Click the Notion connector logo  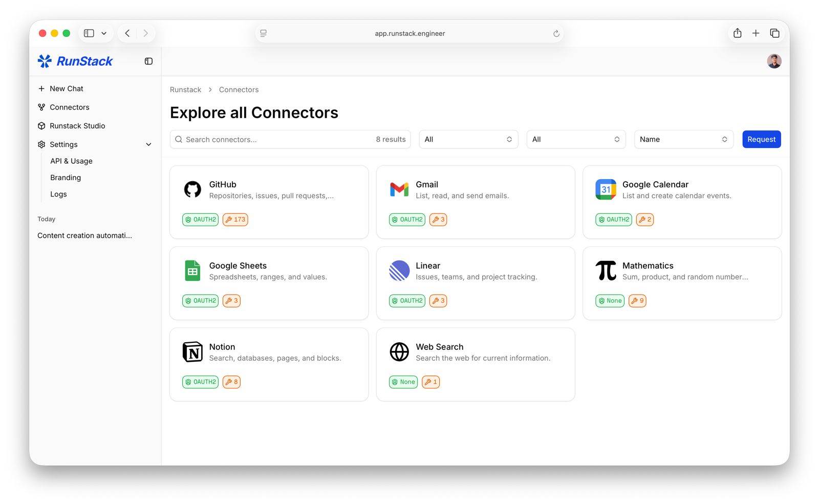[x=192, y=352]
